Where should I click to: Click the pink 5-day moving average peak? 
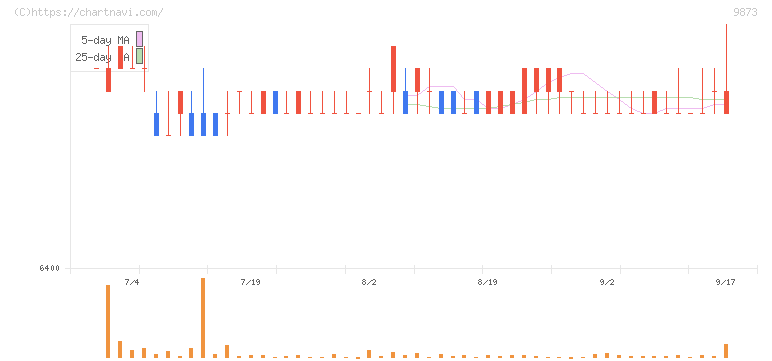coord(577,73)
